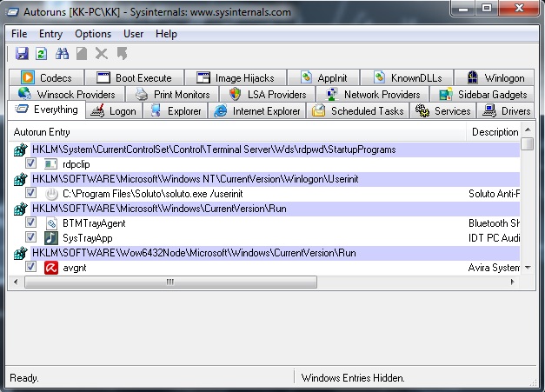
Task: Select the Winsock Providers tab
Action: tap(67, 94)
